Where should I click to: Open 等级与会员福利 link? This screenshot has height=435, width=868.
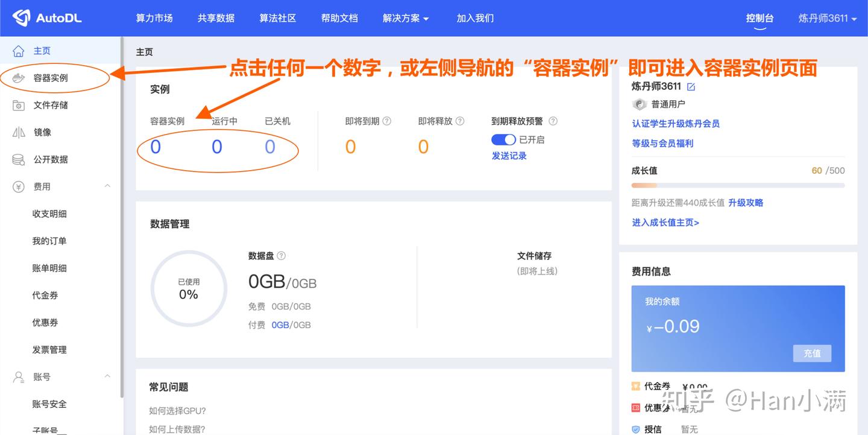click(x=662, y=144)
